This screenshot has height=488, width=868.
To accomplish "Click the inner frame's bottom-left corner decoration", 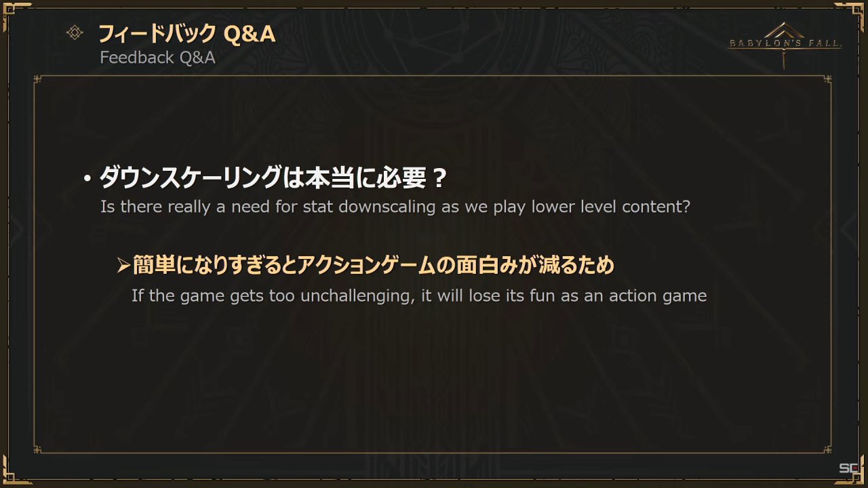I will (x=39, y=449).
